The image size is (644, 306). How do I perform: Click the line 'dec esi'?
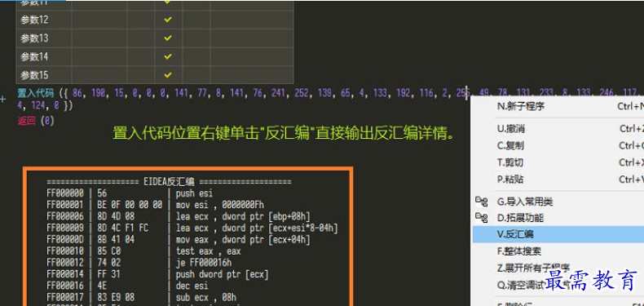coord(192,286)
